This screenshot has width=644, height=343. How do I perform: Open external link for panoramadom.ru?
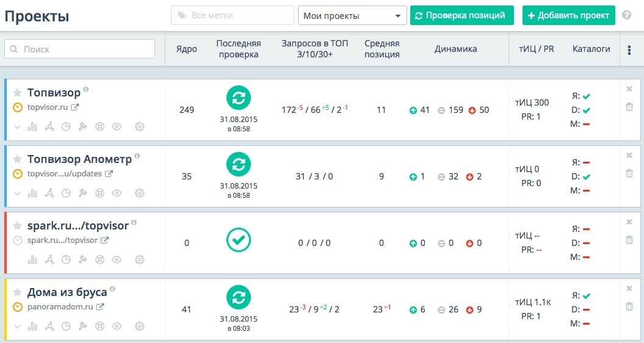[x=99, y=307]
